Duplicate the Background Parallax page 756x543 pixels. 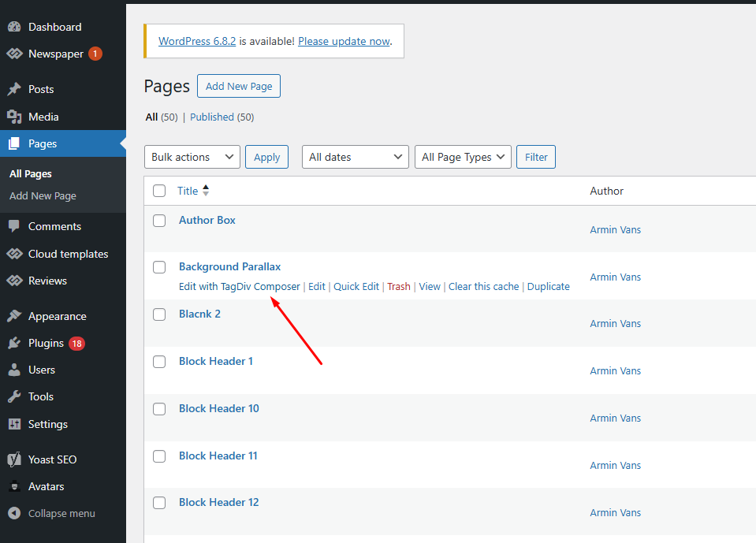(548, 287)
